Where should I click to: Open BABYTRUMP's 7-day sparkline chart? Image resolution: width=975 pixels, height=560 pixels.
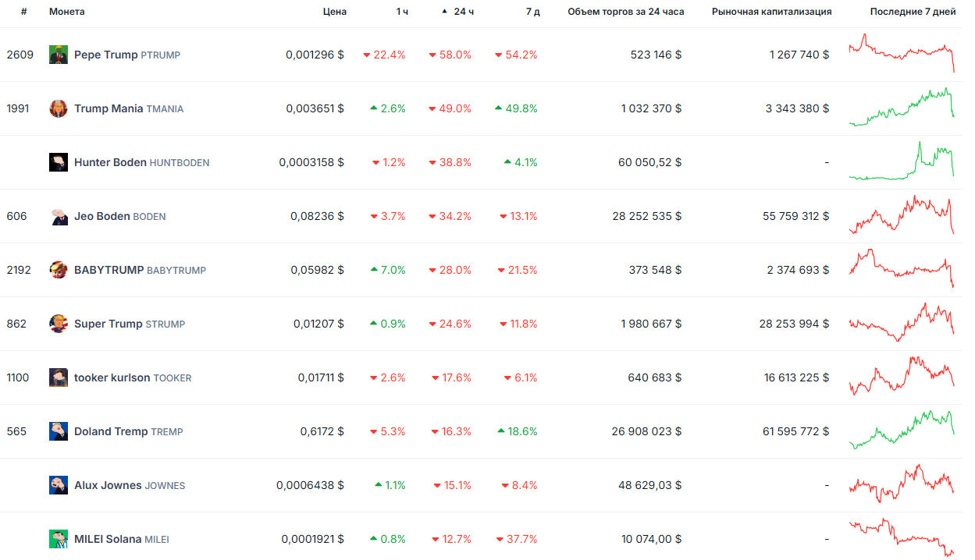902,268
